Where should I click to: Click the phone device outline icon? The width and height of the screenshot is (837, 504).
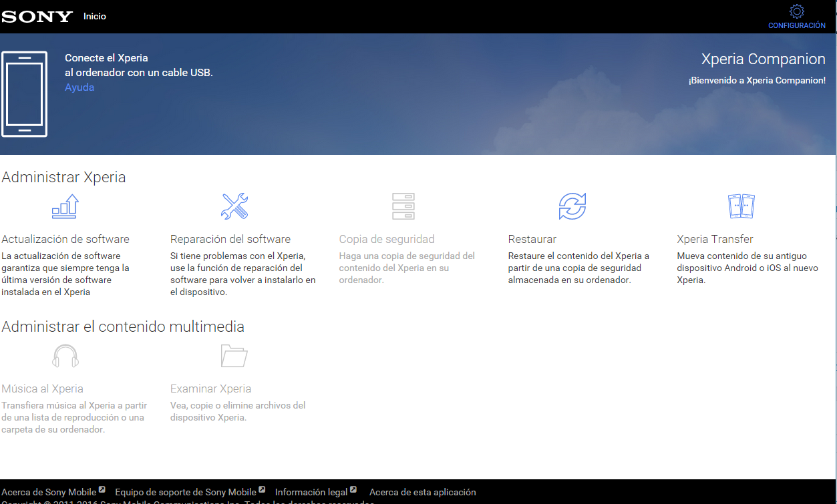point(25,94)
